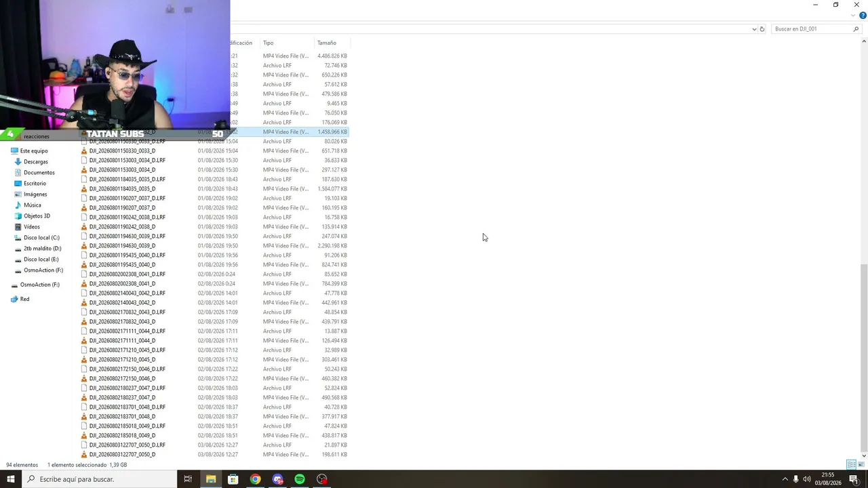This screenshot has width=868, height=488.
Task: Click the VLC cone icon of DJI_20260802171210_0045_D
Action: pyautogui.click(x=84, y=360)
